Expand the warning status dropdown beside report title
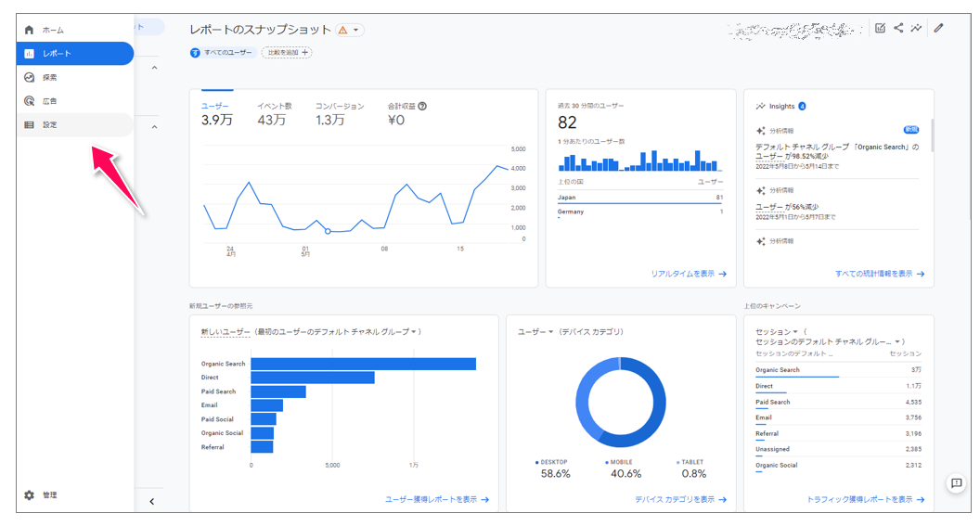Screen dimensions: 980x526 click(x=349, y=31)
